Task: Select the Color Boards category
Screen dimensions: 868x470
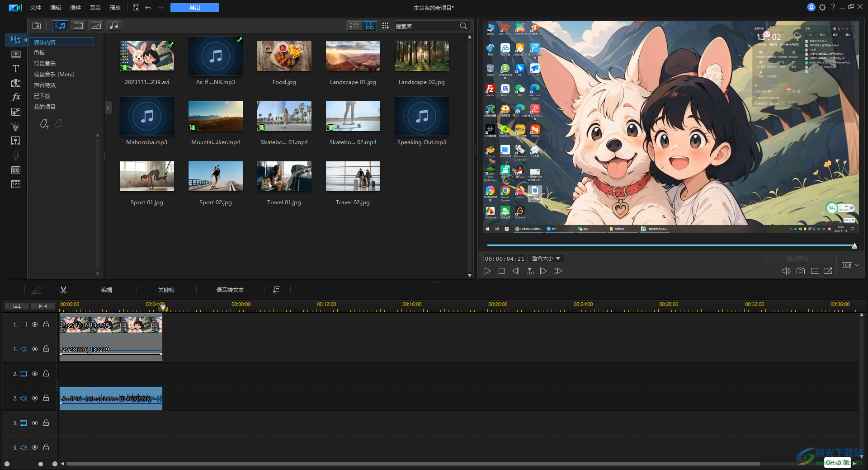Action: (x=39, y=53)
